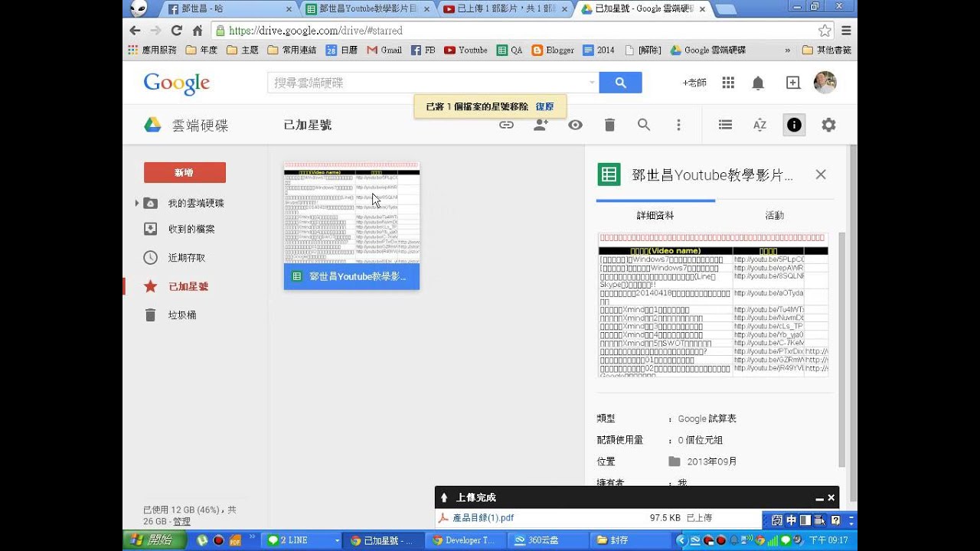980x551 pixels.
Task: Reload the page
Action: point(176,31)
